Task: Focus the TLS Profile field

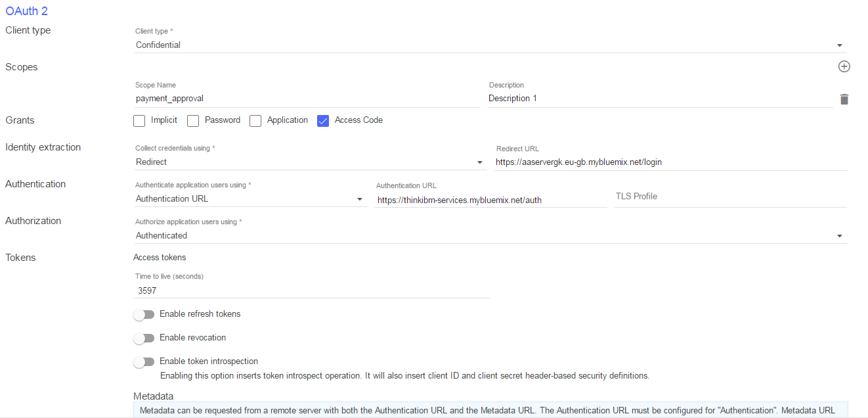Action: (731, 197)
